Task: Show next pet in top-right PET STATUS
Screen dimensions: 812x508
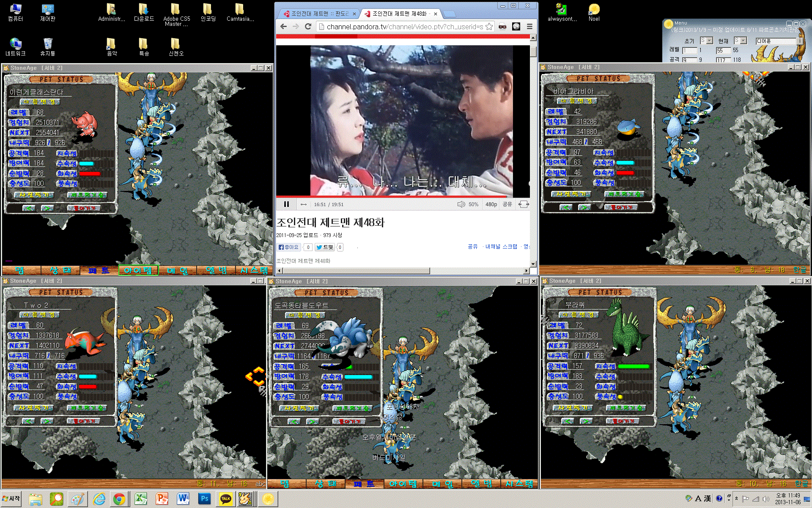Action: 584,207
